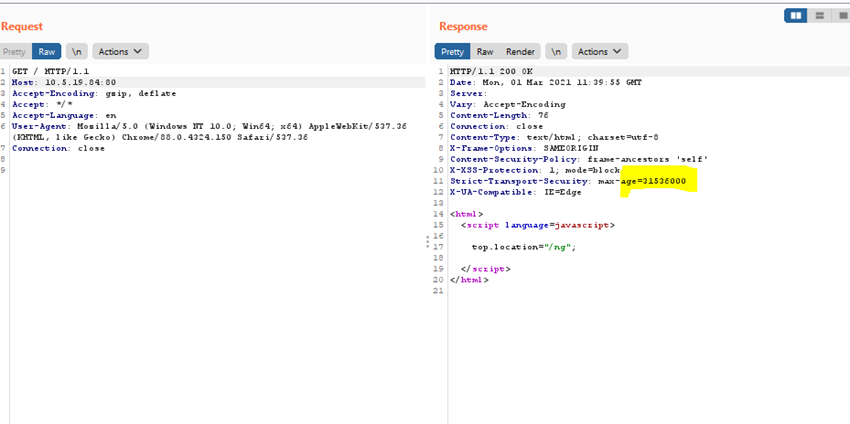Click the Response panel heading
Image resolution: width=850 pixels, height=424 pixels.
pos(463,26)
